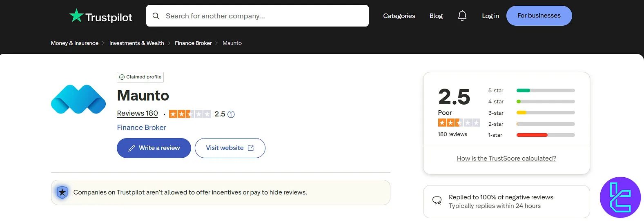The image size is (644, 221).
Task: Open the notifications bell
Action: click(x=462, y=16)
